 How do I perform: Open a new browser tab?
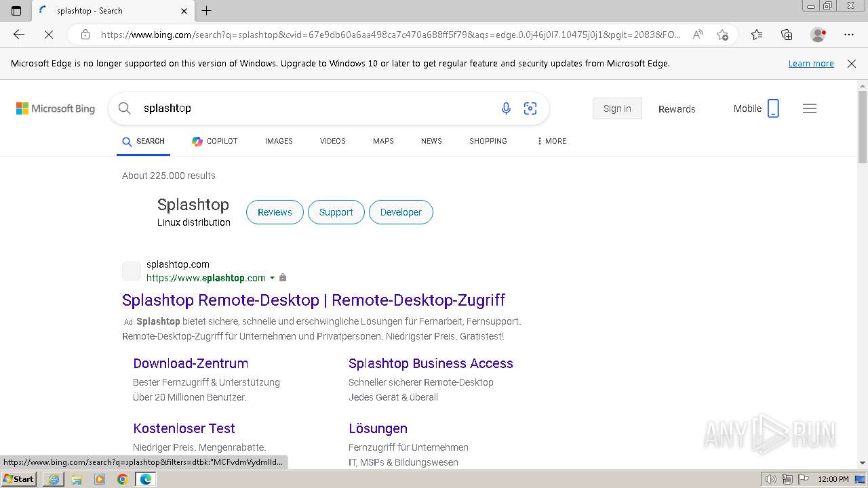point(207,10)
